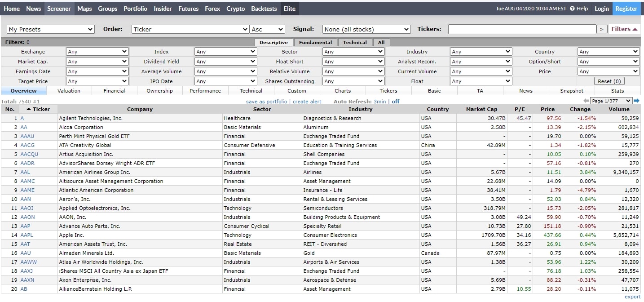This screenshot has width=644, height=302.
Task: Open Elite in the navigation bar
Action: click(x=289, y=9)
